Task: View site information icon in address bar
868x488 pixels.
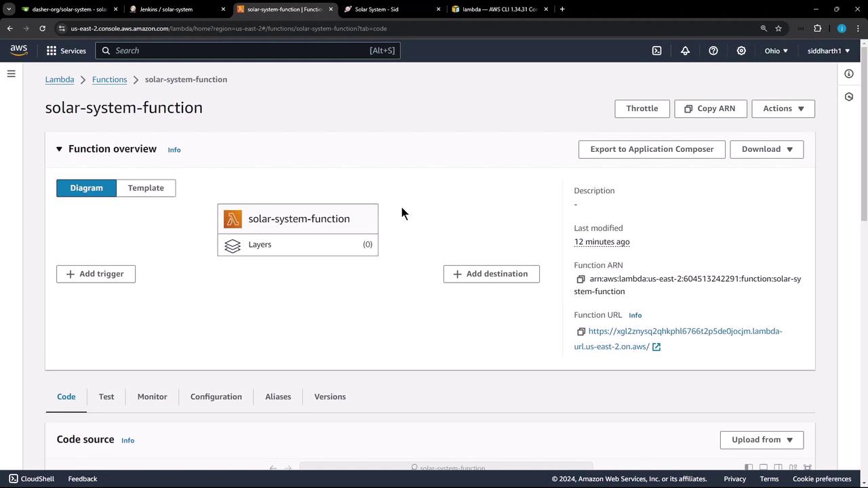Action: 62,28
